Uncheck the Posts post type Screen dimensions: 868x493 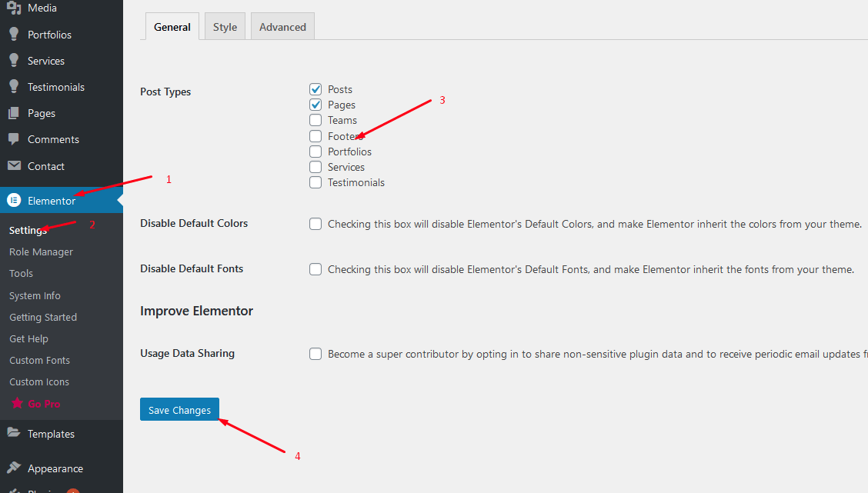[x=315, y=89]
